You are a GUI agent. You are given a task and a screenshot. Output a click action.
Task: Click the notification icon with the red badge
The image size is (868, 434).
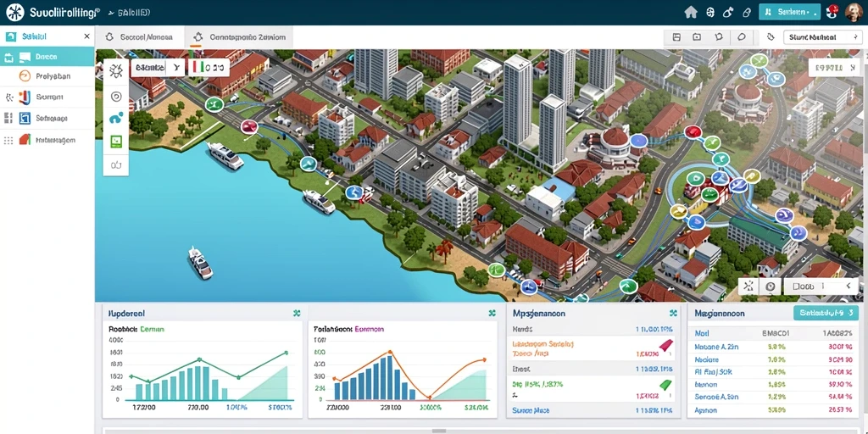(832, 12)
